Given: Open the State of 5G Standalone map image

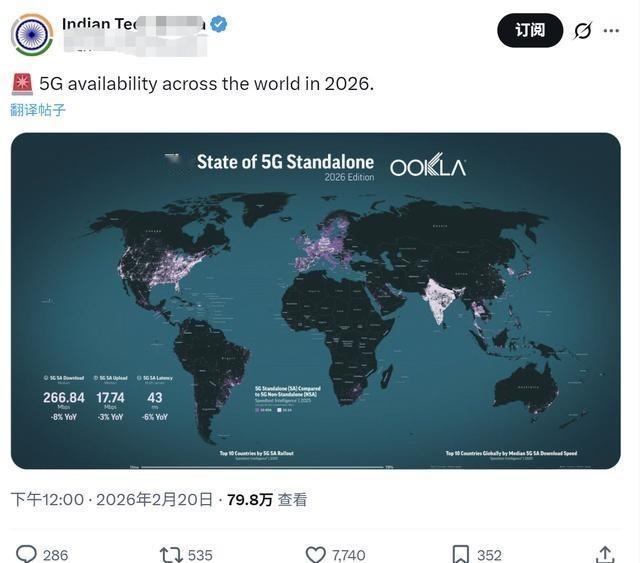Looking at the screenshot, I should pyautogui.click(x=315, y=300).
